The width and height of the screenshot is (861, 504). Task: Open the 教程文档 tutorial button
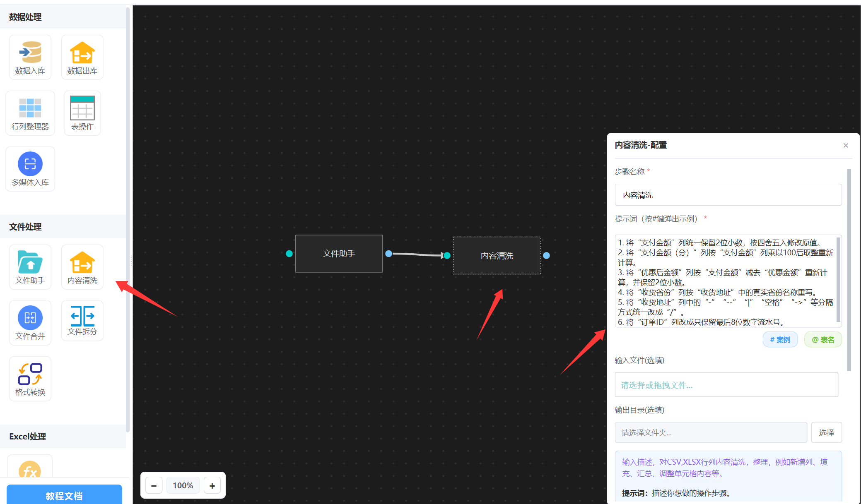[64, 495]
